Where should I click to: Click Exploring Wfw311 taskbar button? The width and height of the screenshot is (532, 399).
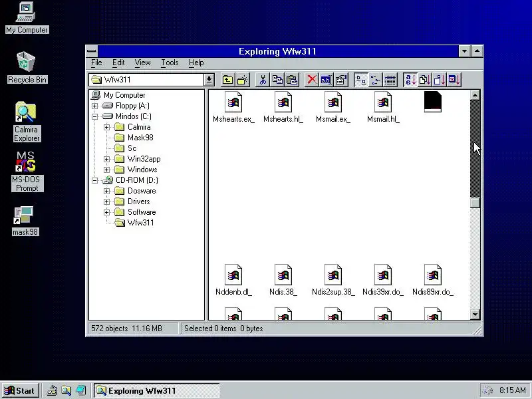(157, 391)
